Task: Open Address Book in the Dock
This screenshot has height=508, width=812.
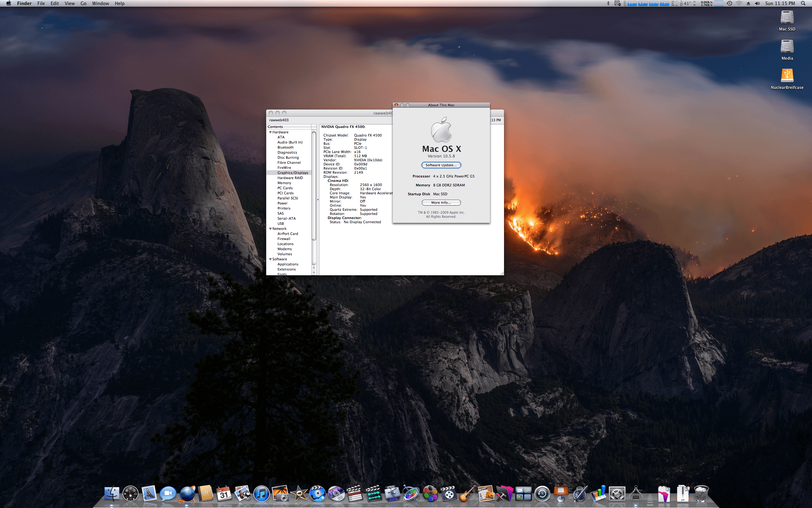Action: (x=206, y=493)
